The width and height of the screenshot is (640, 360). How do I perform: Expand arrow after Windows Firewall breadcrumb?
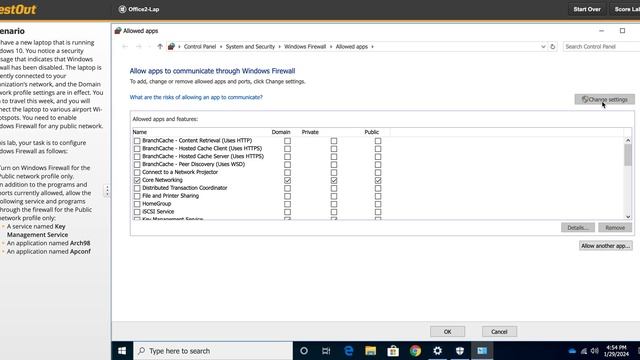pos(331,47)
